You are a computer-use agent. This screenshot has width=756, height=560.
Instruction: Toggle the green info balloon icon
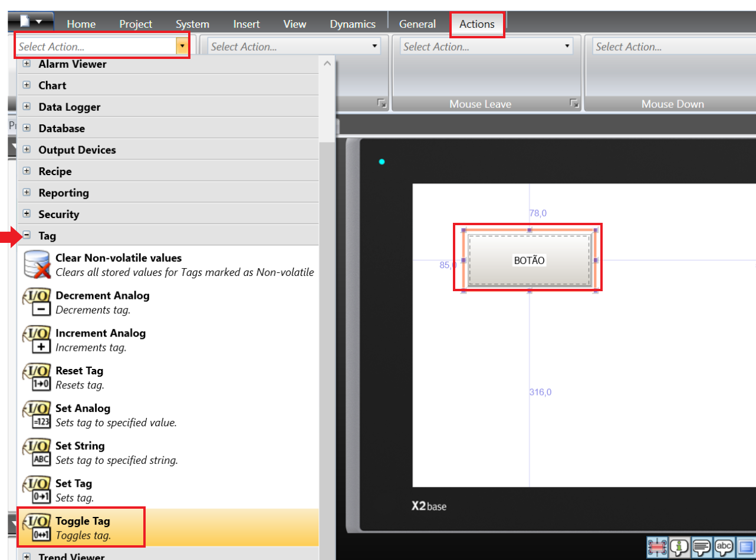[679, 548]
